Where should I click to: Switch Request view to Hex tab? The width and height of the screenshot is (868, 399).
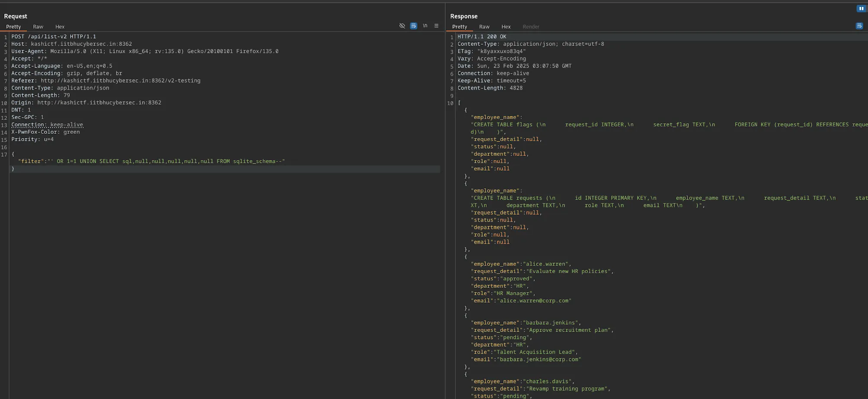pos(60,27)
